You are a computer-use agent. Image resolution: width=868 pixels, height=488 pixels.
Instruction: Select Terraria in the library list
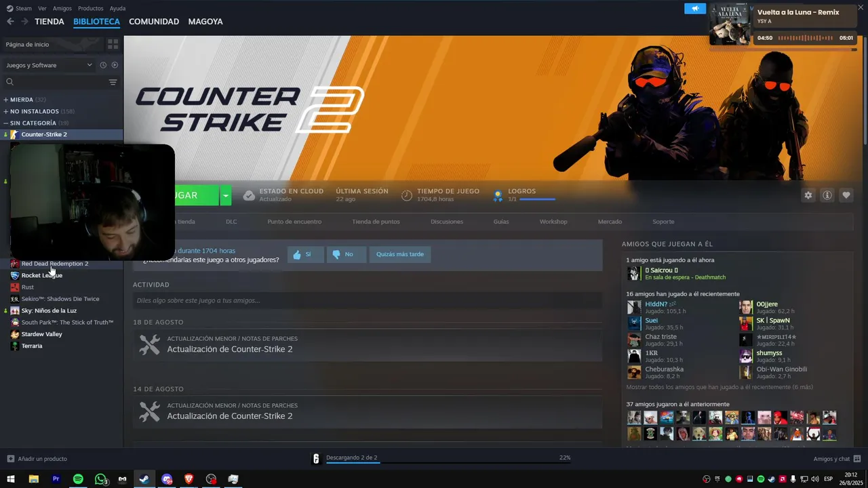click(x=62, y=346)
